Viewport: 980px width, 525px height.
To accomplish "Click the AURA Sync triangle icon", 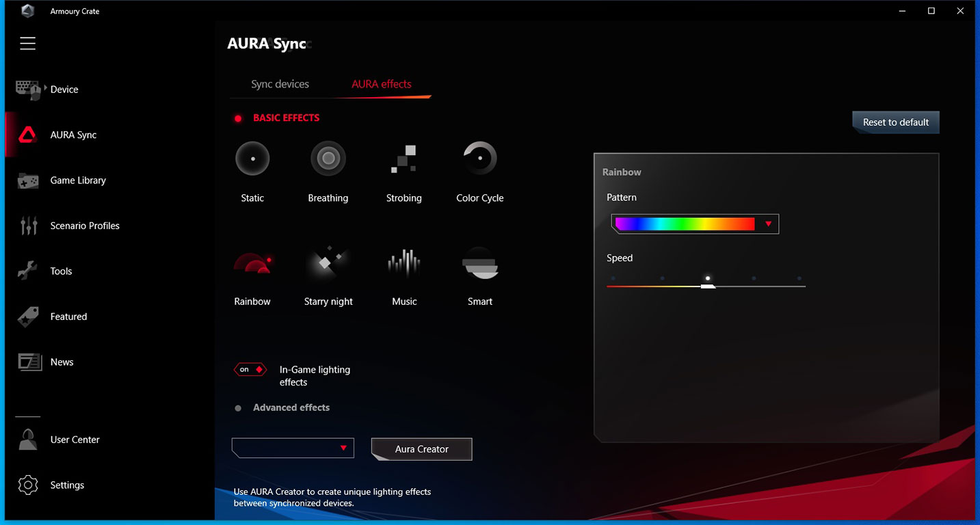I will (x=27, y=135).
